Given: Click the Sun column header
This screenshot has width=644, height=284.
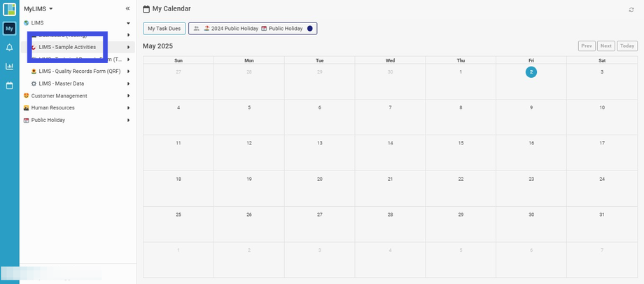Looking at the screenshot, I should [178, 60].
